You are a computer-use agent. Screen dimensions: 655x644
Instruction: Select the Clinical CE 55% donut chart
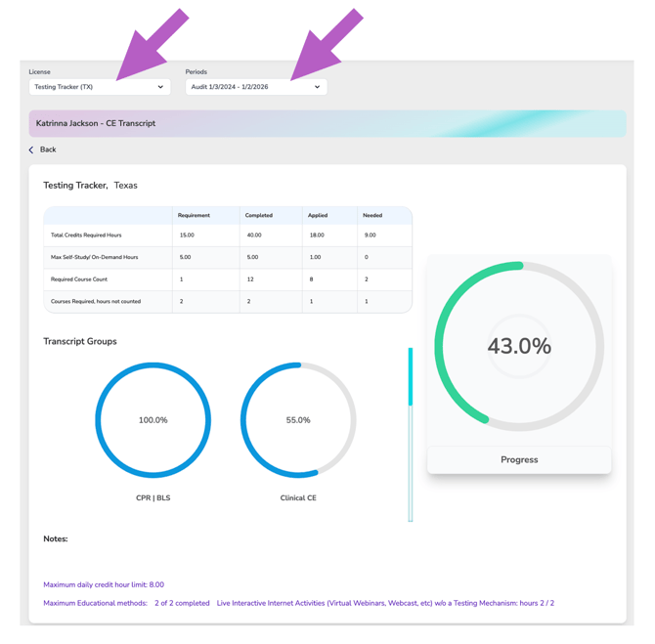pos(298,420)
